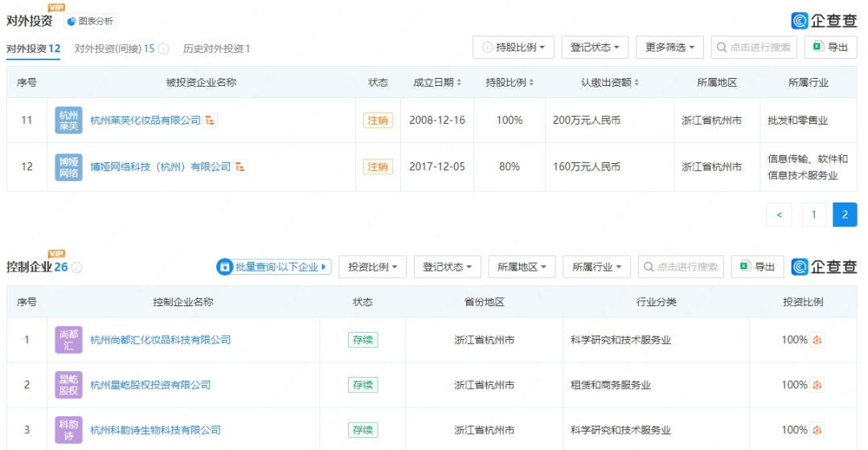Click info icon beside 控制企业 26 heading
This screenshot has height=450, width=868.
coord(77,268)
